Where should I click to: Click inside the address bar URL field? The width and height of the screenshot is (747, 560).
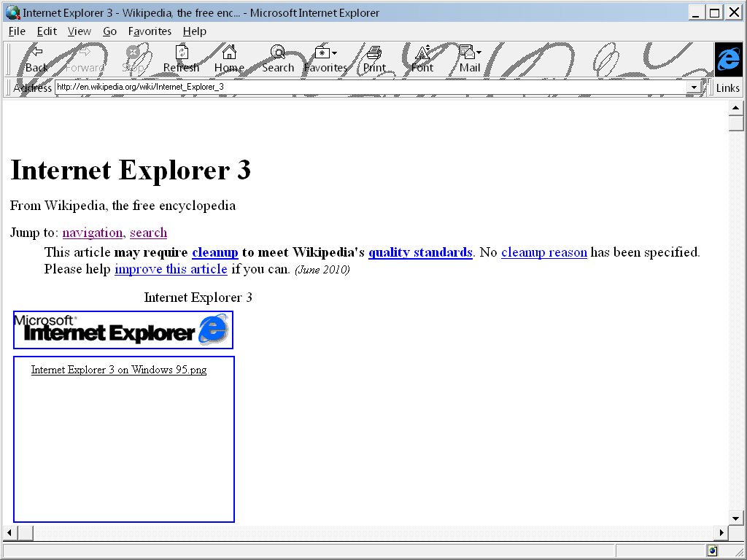[219, 87]
